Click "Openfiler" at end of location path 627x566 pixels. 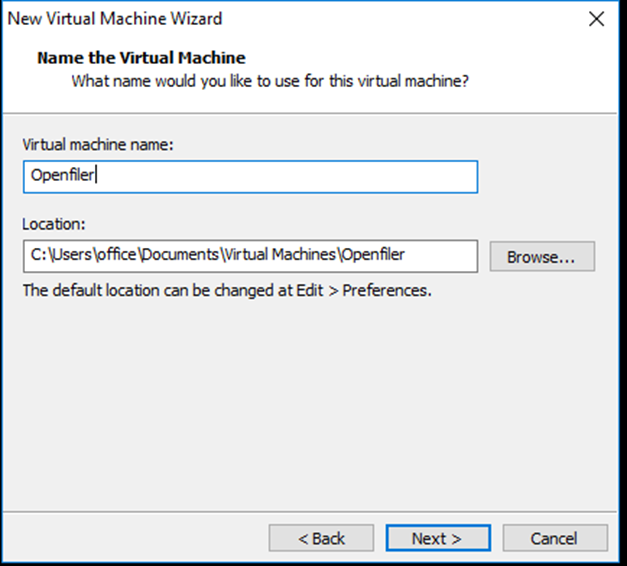[x=373, y=255]
